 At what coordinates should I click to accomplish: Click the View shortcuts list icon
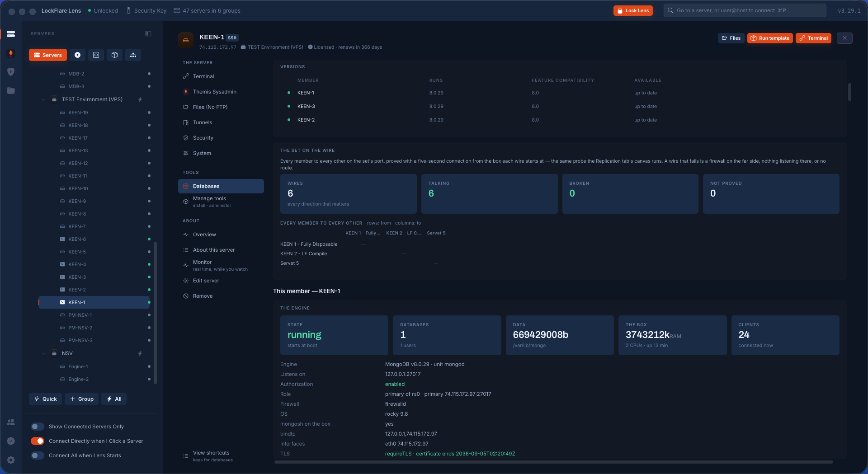click(186, 456)
